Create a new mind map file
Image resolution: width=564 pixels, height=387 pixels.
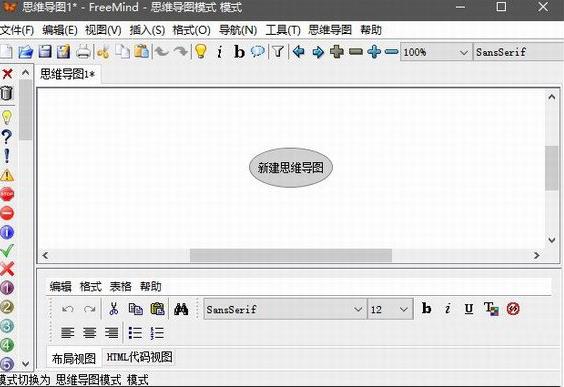click(x=6, y=52)
